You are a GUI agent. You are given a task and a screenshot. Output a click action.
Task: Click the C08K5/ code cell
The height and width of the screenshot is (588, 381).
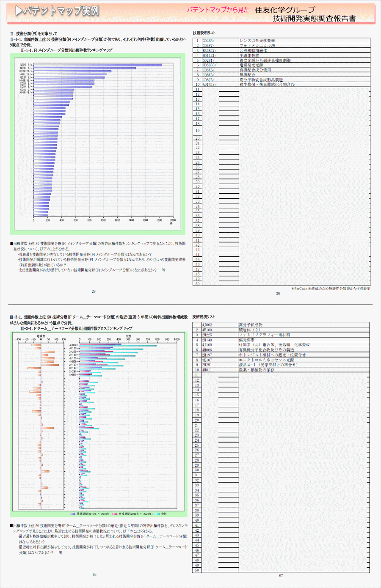[x=220, y=70]
